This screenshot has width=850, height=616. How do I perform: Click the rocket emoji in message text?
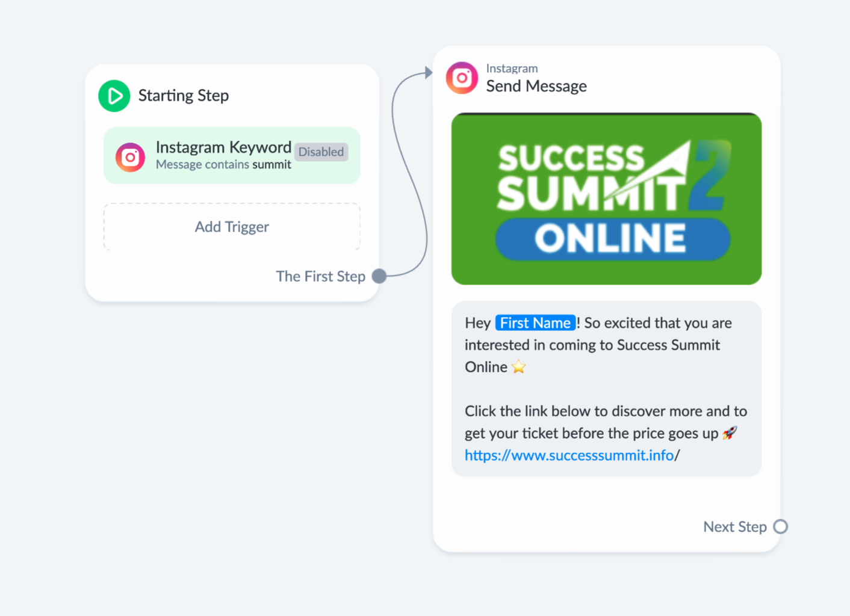(x=730, y=433)
